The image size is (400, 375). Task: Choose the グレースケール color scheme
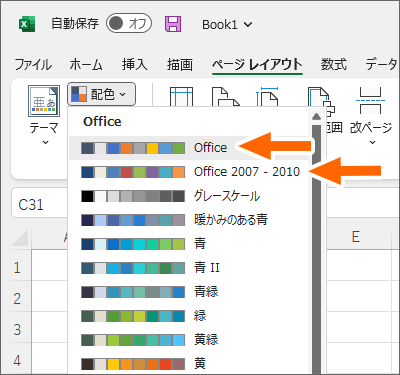pyautogui.click(x=190, y=196)
